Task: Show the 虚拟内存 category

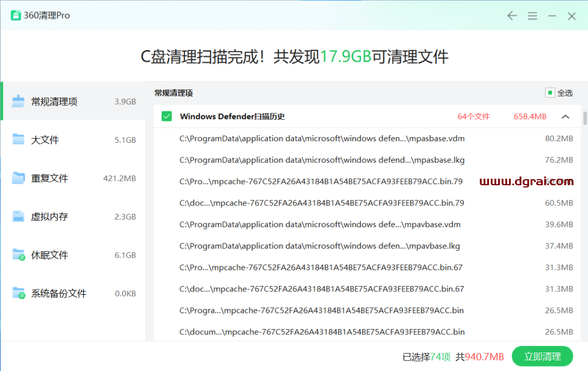Action: (x=73, y=216)
